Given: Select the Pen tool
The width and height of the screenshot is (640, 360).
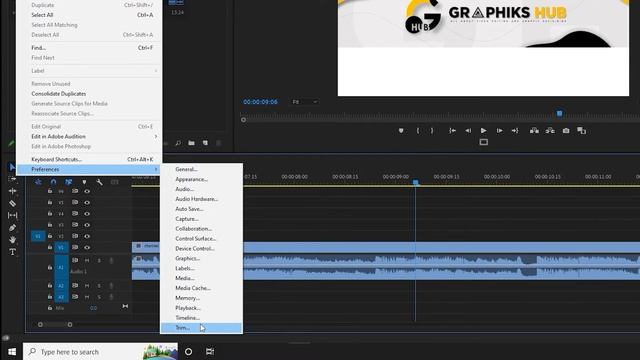Looking at the screenshot, I should coord(12,228).
